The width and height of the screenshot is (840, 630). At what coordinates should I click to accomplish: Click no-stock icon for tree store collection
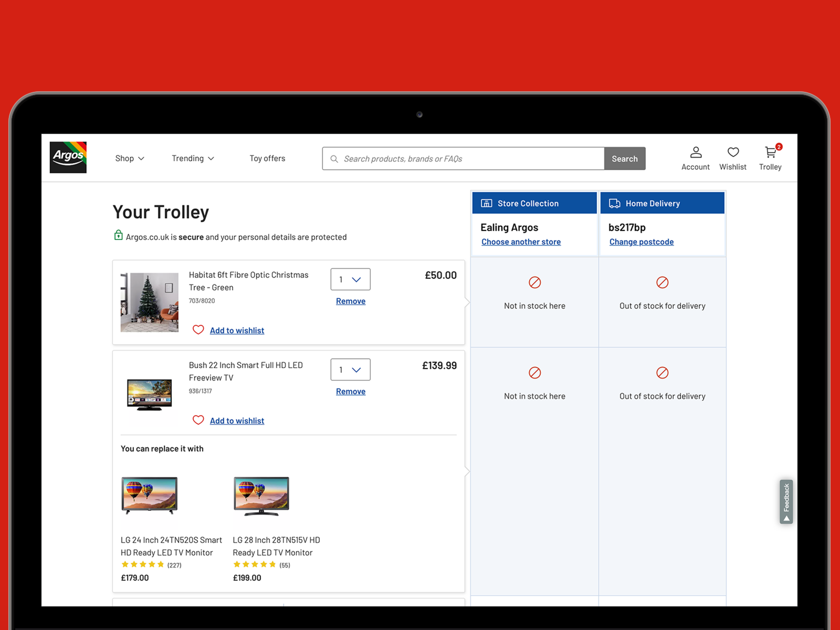point(535,283)
